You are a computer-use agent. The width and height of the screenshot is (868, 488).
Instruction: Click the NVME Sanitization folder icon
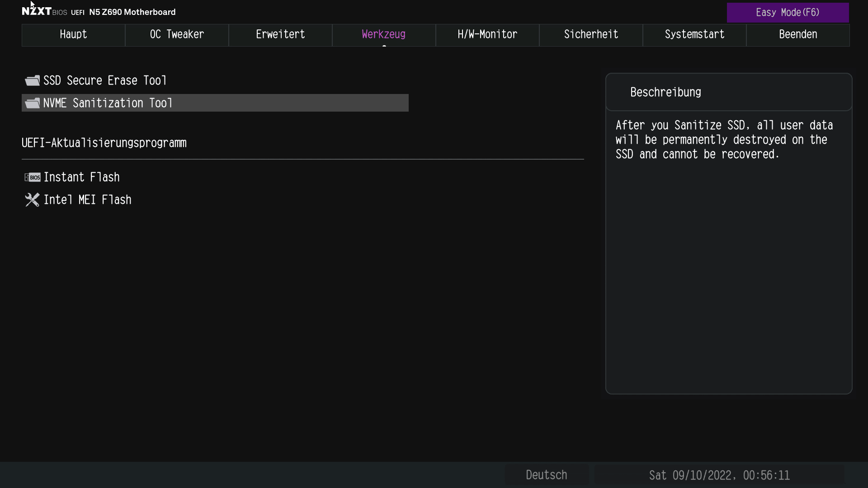coord(32,103)
